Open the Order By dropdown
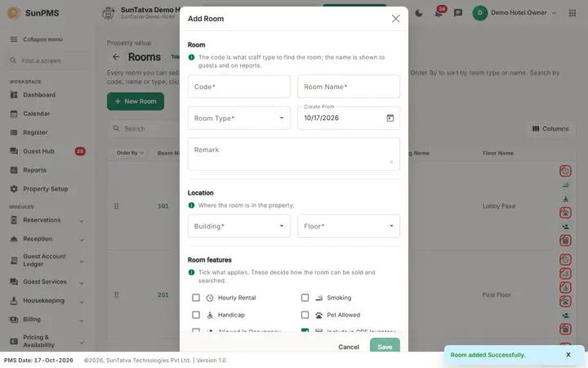588x368 pixels. (129, 153)
